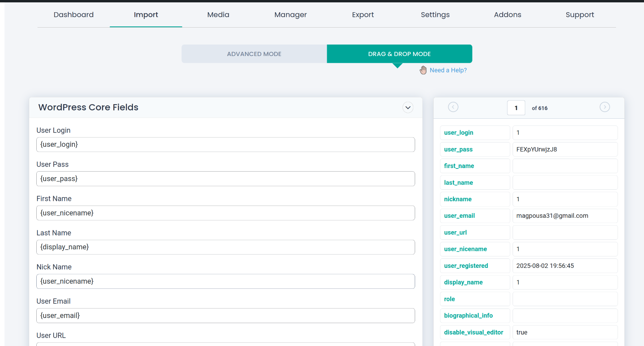The image size is (644, 346).
Task: Go to next record using right arrow
Action: click(605, 107)
